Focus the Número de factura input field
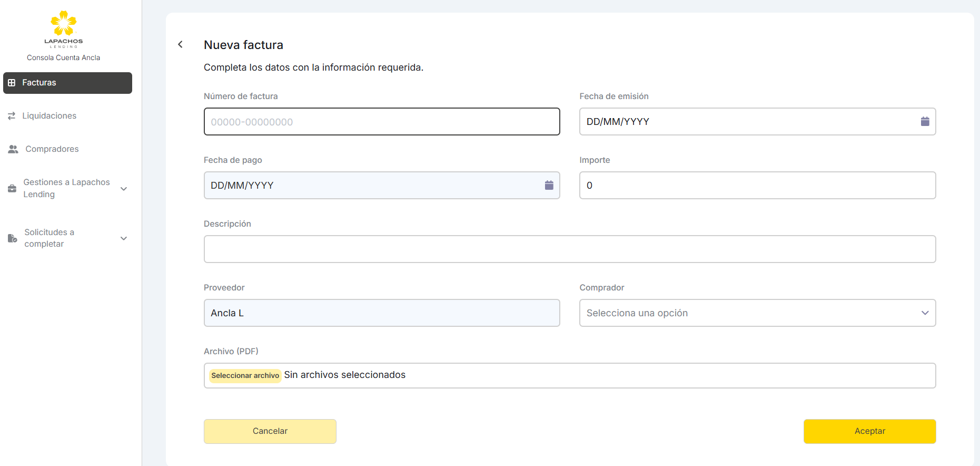 pyautogui.click(x=381, y=122)
